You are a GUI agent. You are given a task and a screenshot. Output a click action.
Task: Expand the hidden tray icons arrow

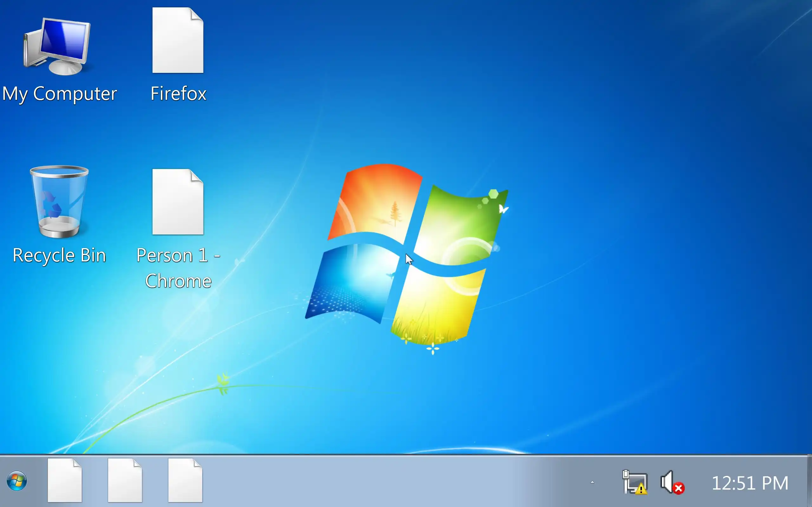pyautogui.click(x=592, y=482)
